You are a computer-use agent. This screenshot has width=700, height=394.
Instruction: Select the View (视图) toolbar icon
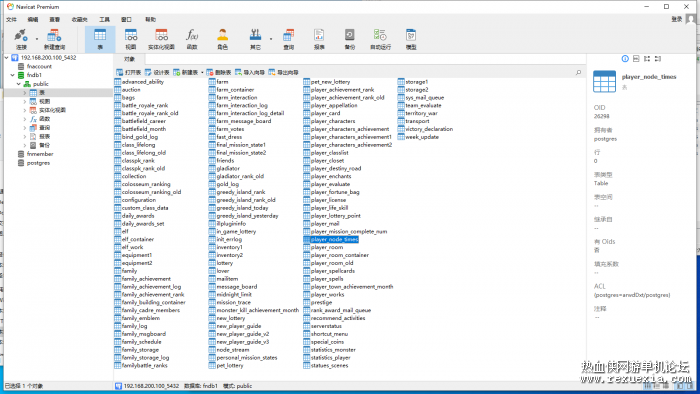pos(131,39)
